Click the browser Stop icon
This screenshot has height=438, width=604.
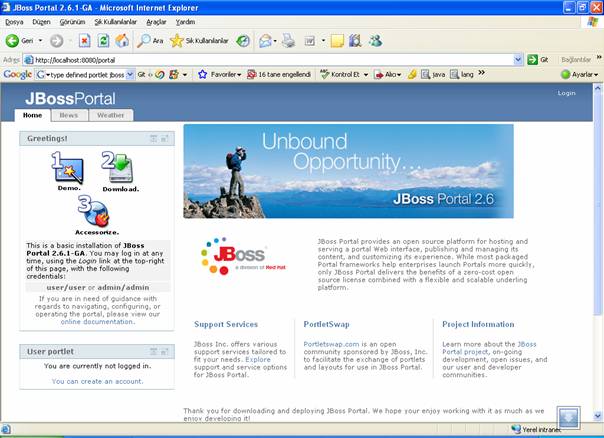coord(84,41)
